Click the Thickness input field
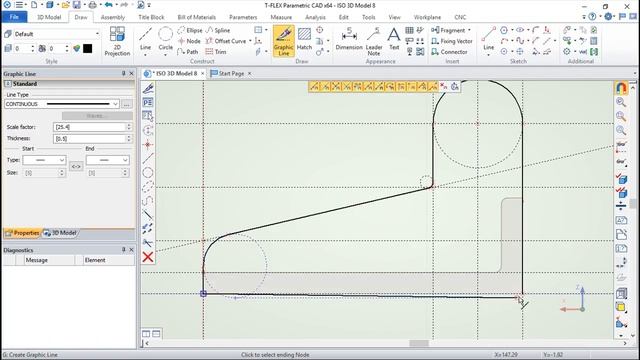 pos(89,139)
